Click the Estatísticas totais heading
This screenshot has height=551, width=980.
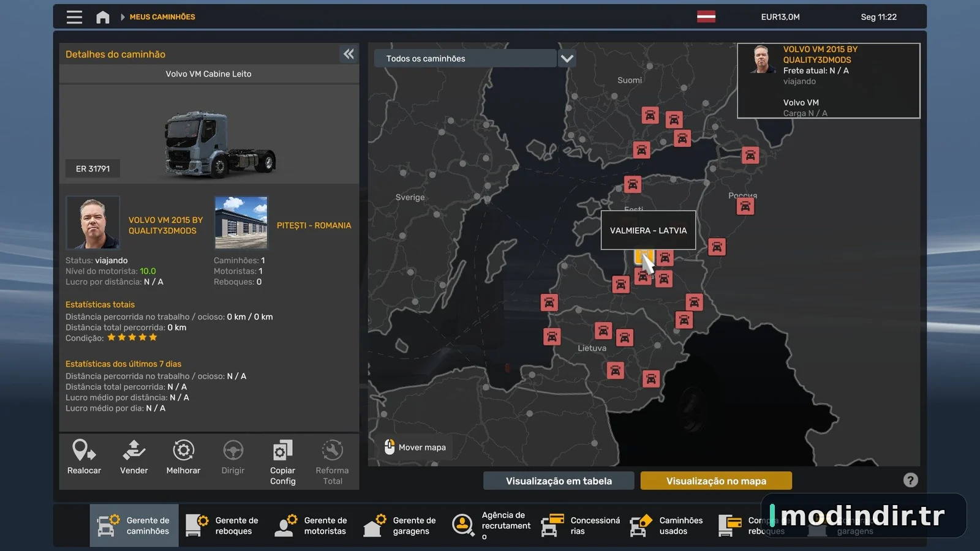pyautogui.click(x=100, y=304)
